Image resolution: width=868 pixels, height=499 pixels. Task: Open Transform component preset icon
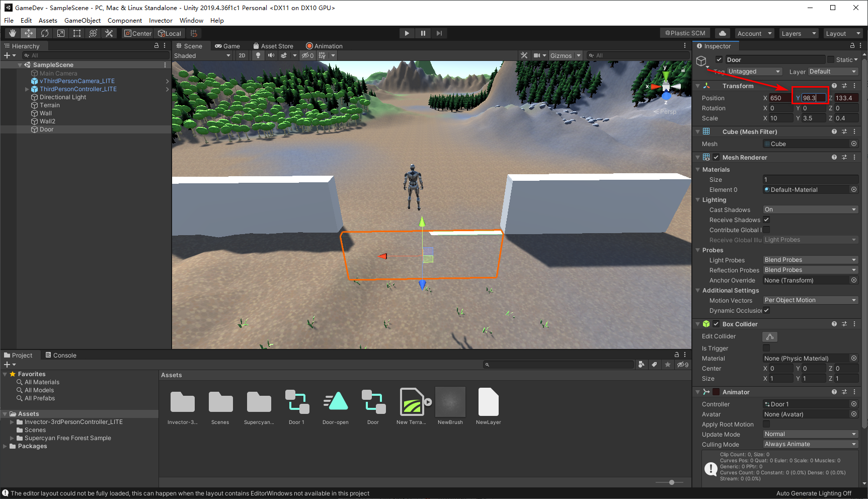click(x=844, y=86)
